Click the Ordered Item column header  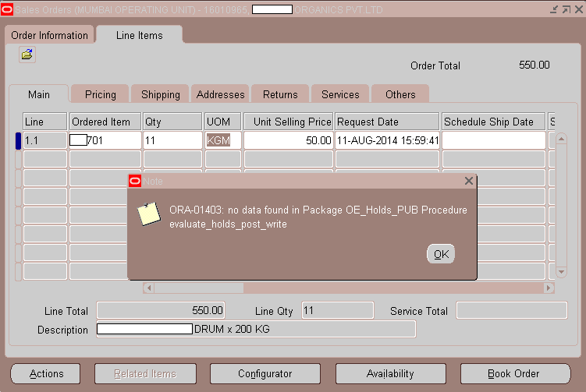105,122
